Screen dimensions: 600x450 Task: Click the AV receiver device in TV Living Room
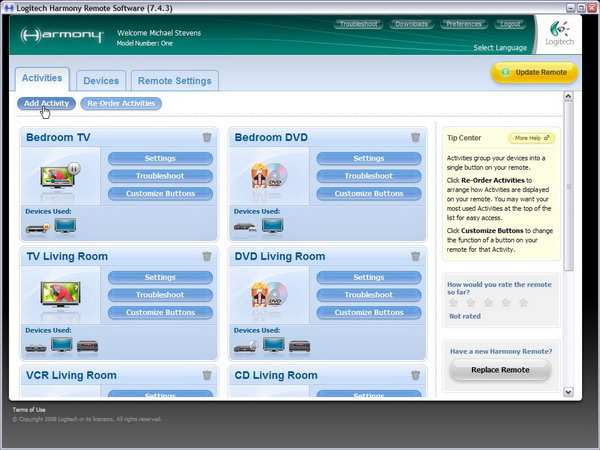87,346
